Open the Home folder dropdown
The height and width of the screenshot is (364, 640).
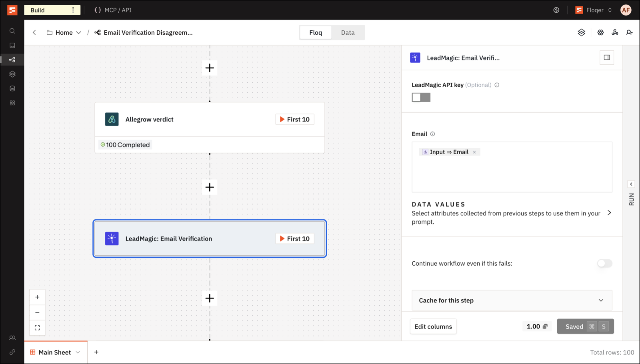coord(64,33)
